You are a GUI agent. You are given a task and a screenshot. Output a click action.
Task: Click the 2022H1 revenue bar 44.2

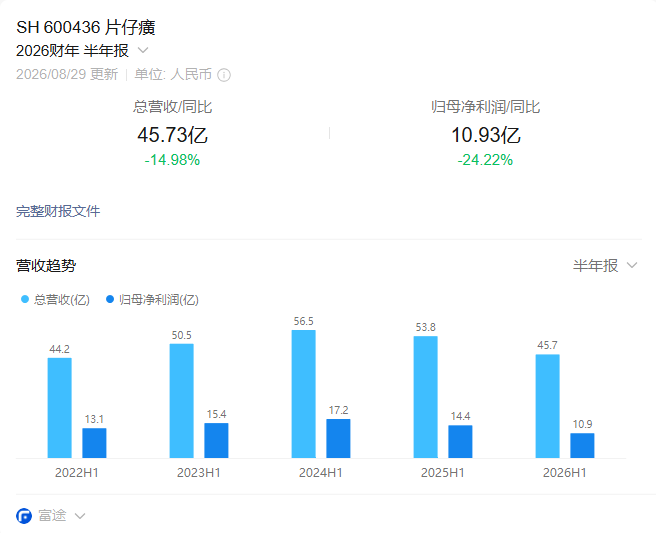tap(59, 408)
